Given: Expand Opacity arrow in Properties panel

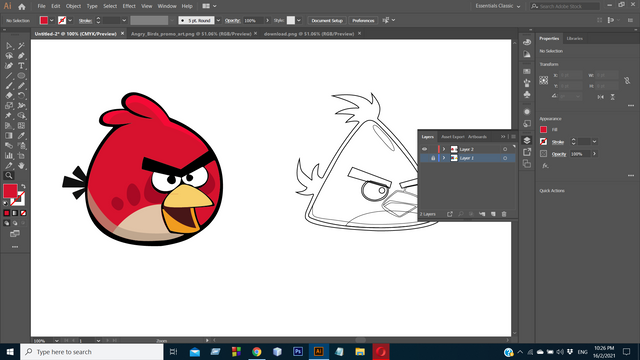Looking at the screenshot, I should coord(595,154).
